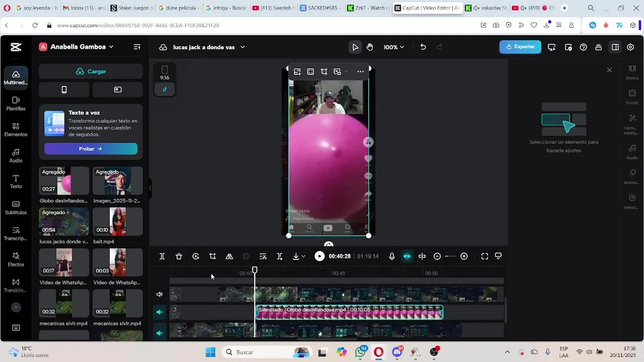Open the scene split scissors tool
The width and height of the screenshot is (644, 362).
pos(263,256)
